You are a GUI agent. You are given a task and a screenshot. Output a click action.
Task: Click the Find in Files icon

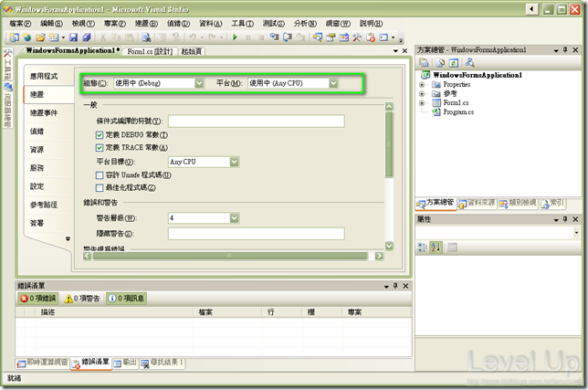click(x=146, y=37)
